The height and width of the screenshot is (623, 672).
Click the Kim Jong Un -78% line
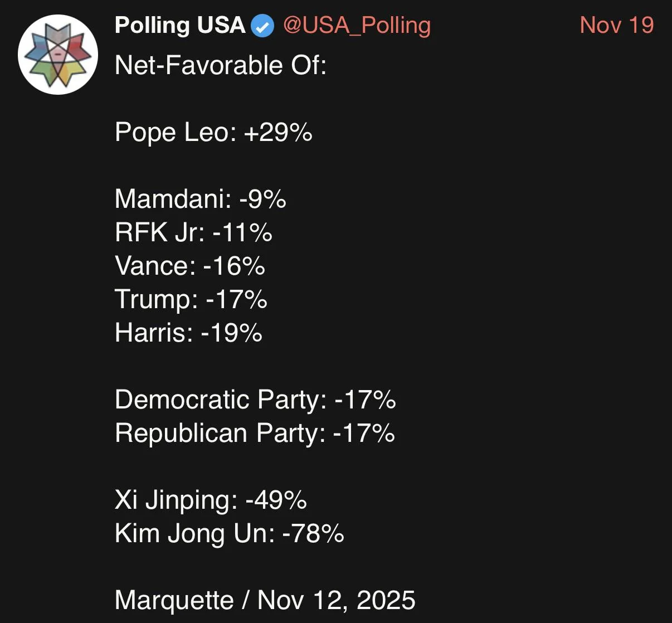[229, 533]
